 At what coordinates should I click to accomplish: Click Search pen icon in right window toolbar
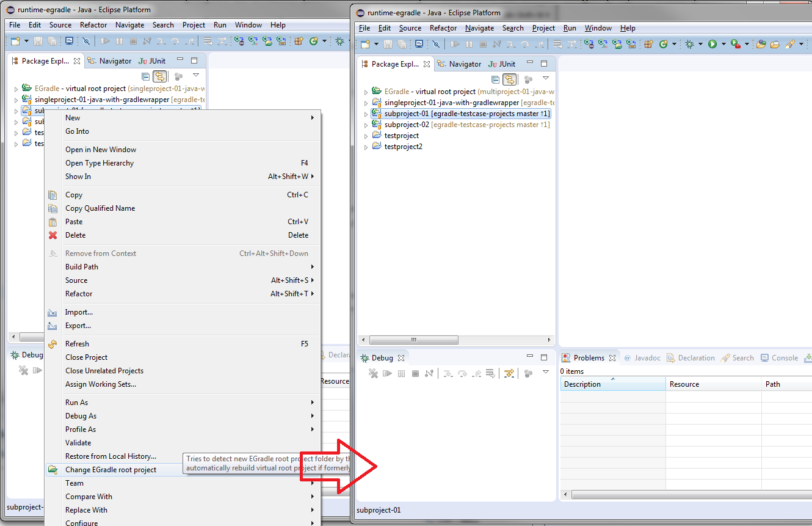point(790,44)
